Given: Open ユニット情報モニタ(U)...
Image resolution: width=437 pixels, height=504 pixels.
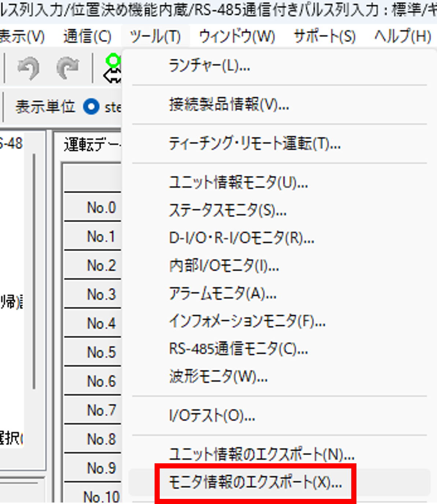Looking at the screenshot, I should point(279,182).
